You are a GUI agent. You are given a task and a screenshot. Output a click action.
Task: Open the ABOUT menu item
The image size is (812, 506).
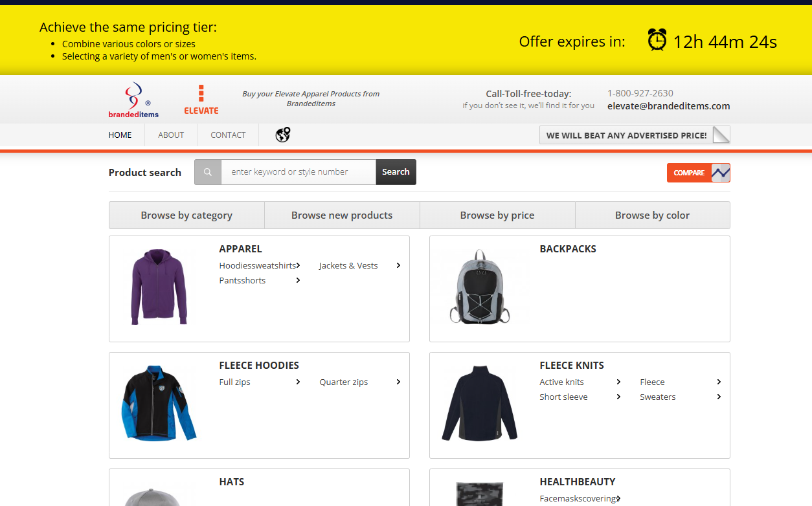click(x=171, y=135)
